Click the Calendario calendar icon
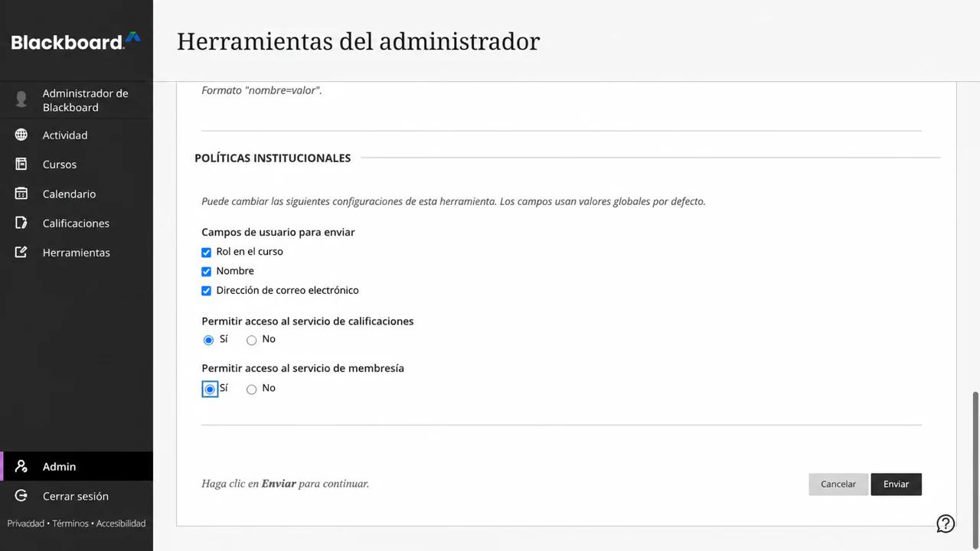Image resolution: width=980 pixels, height=551 pixels. [x=21, y=194]
